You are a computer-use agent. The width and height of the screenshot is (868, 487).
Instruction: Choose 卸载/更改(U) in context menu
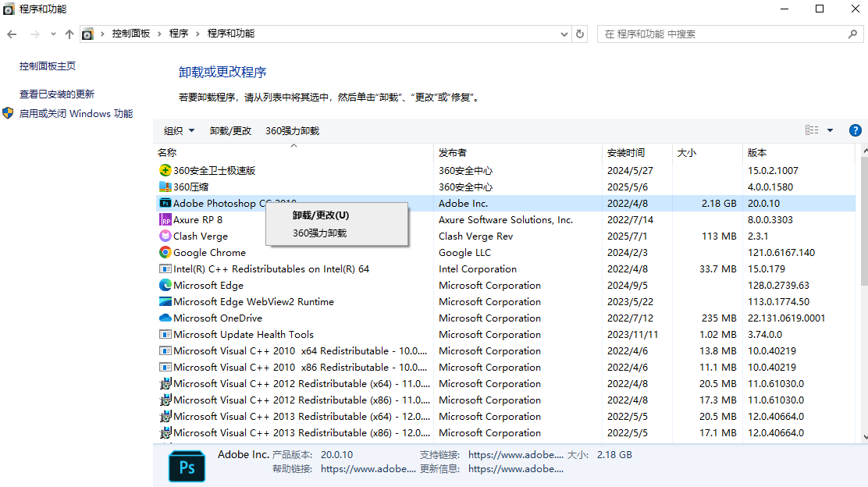coord(320,215)
